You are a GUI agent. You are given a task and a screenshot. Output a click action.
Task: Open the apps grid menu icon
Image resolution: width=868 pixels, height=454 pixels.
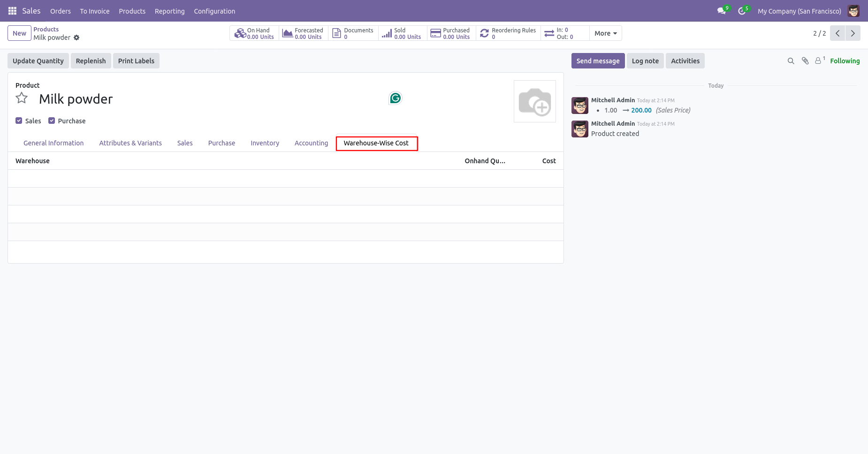pyautogui.click(x=12, y=11)
